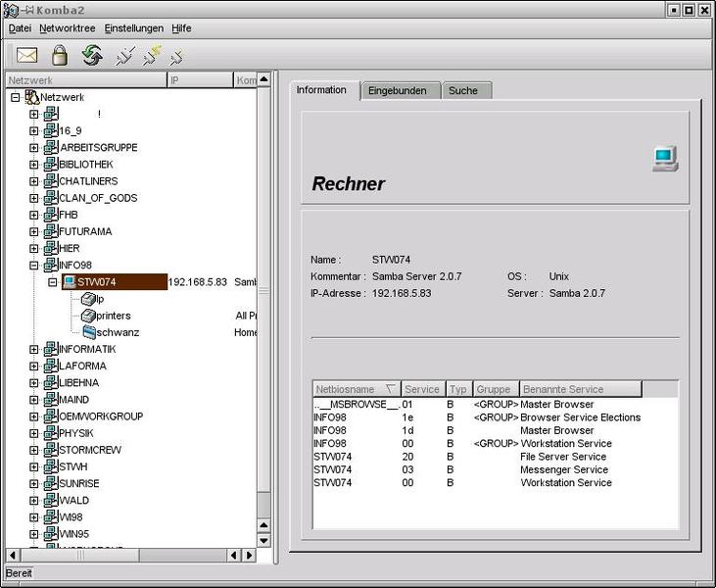This screenshot has height=588, width=716.
Task: Click the green refresh arrows toolbar icon
Action: [92, 55]
